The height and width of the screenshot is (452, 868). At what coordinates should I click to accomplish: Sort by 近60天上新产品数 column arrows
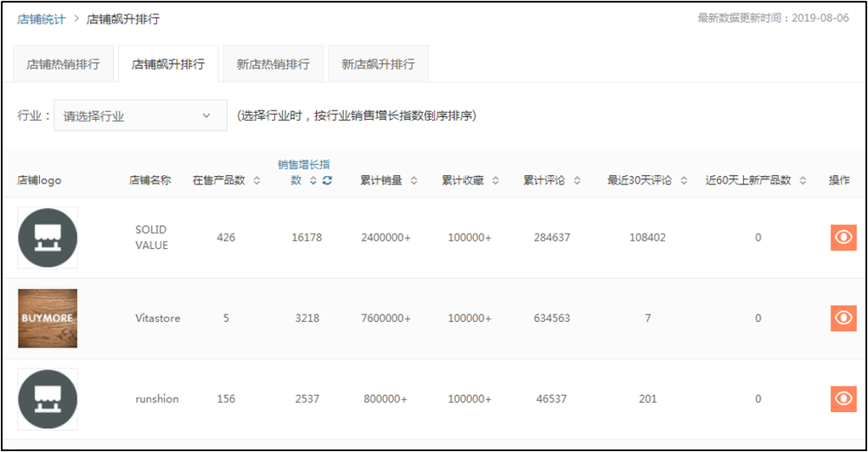point(803,180)
